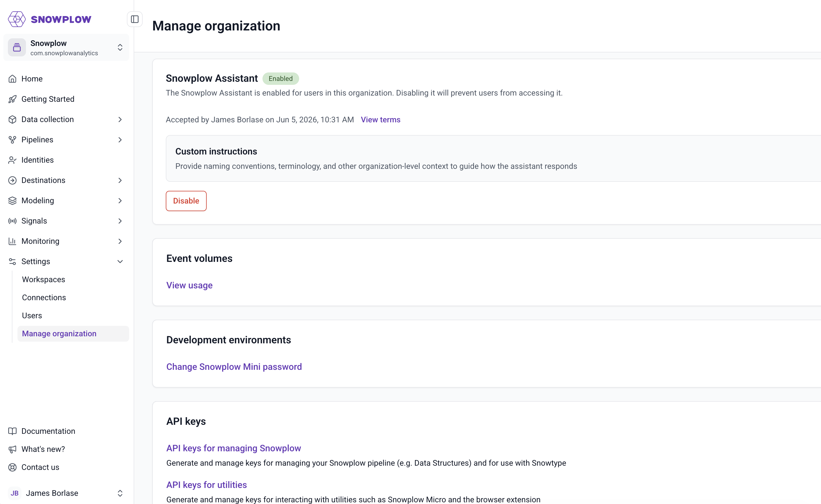Click the Enabled status badge
The height and width of the screenshot is (504, 821).
click(281, 79)
